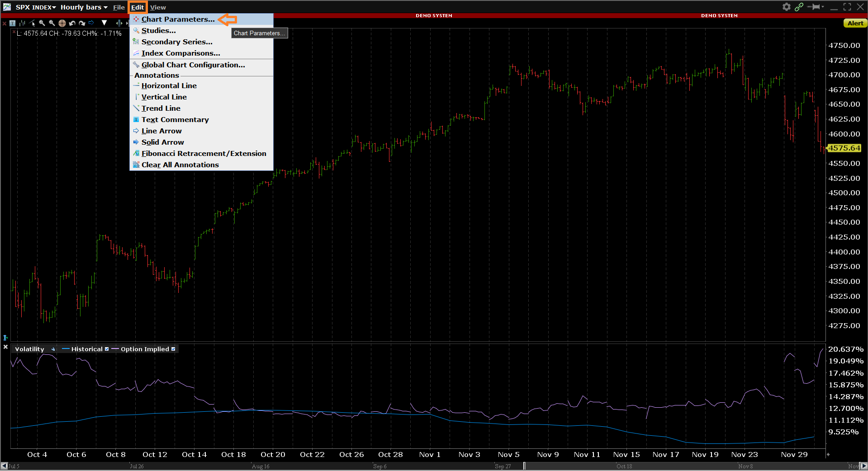Viewport: 868px width, 471px height.
Task: Click the Volatility study wrench icon
Action: coord(53,349)
